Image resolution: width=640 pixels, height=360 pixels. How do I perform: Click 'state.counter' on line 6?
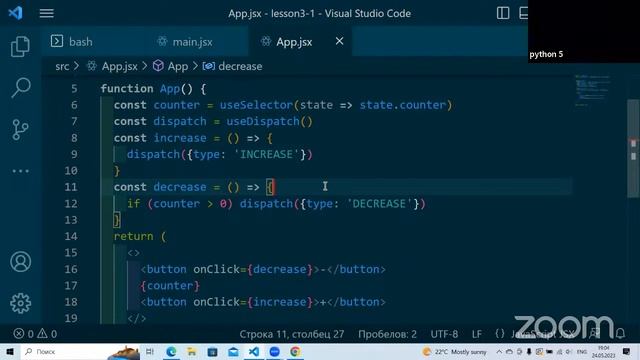click(x=402, y=105)
